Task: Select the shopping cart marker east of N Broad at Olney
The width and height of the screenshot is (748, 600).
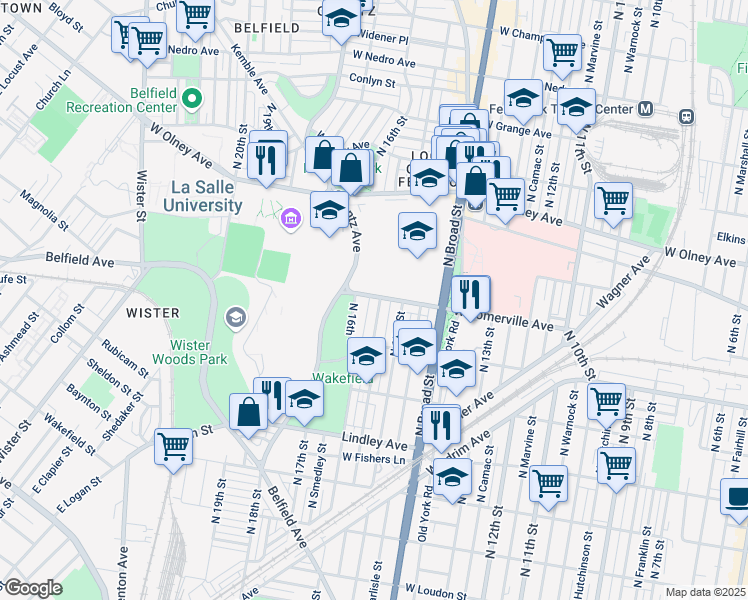Action: coord(506,198)
